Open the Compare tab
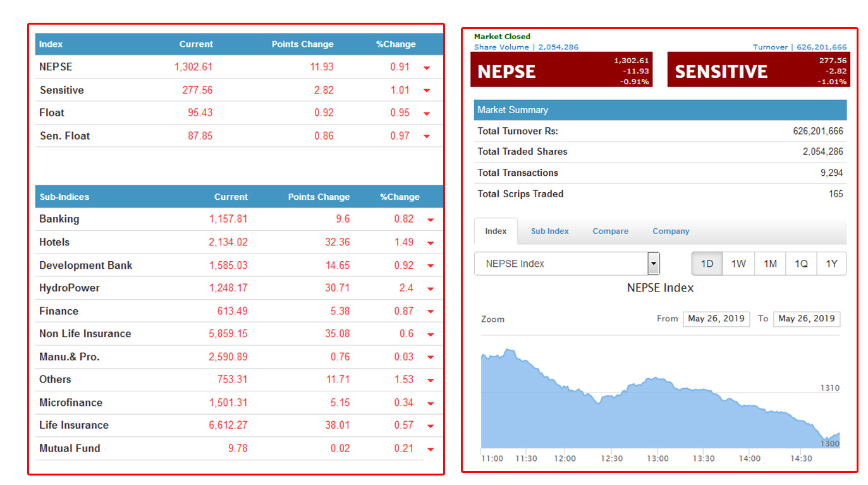 click(610, 231)
